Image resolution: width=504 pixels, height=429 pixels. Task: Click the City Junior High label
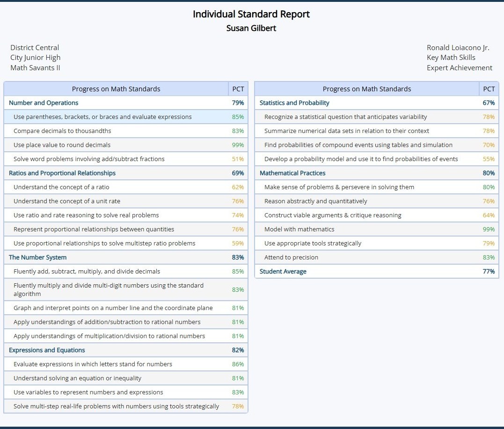[x=36, y=58]
